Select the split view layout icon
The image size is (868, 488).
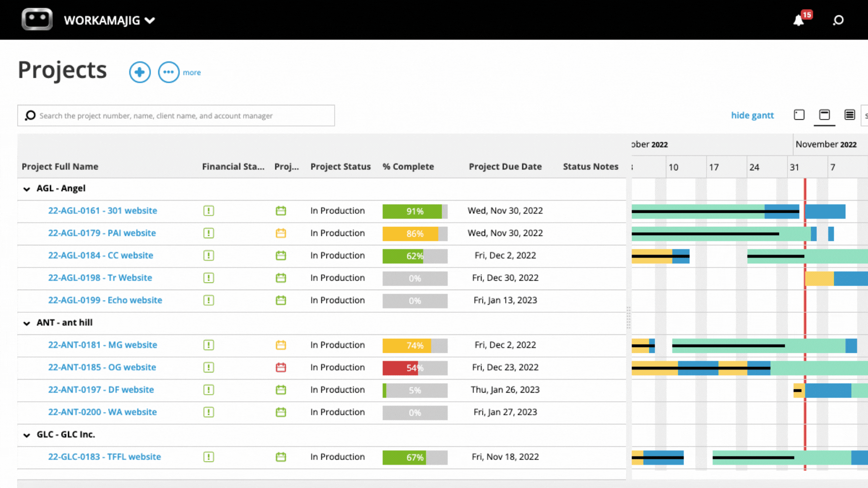[824, 115]
